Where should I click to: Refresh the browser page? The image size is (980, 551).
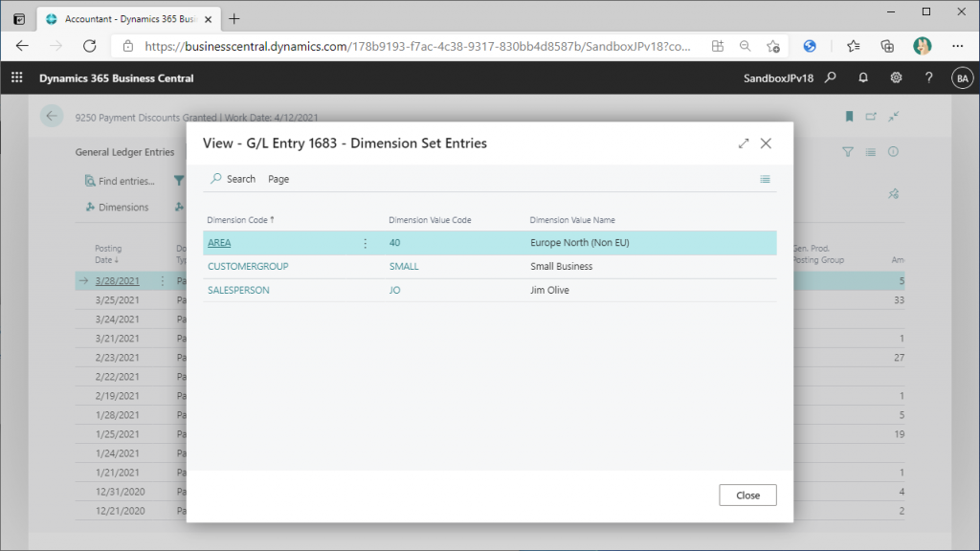click(x=89, y=46)
